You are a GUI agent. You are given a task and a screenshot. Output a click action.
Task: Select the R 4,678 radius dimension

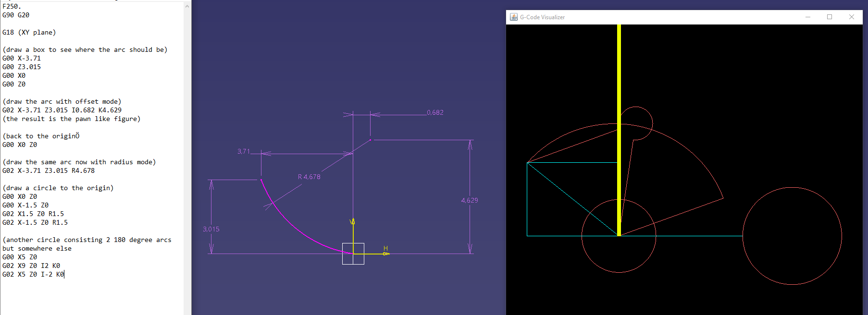pos(309,177)
